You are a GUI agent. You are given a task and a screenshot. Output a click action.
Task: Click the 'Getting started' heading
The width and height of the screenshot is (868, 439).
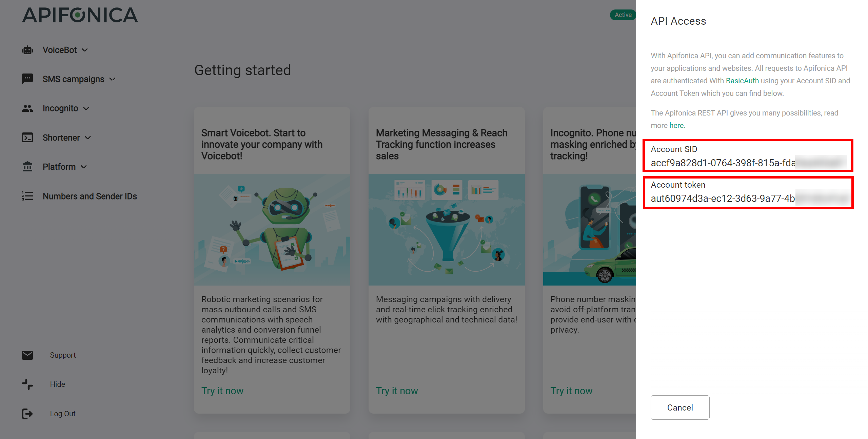[242, 70]
